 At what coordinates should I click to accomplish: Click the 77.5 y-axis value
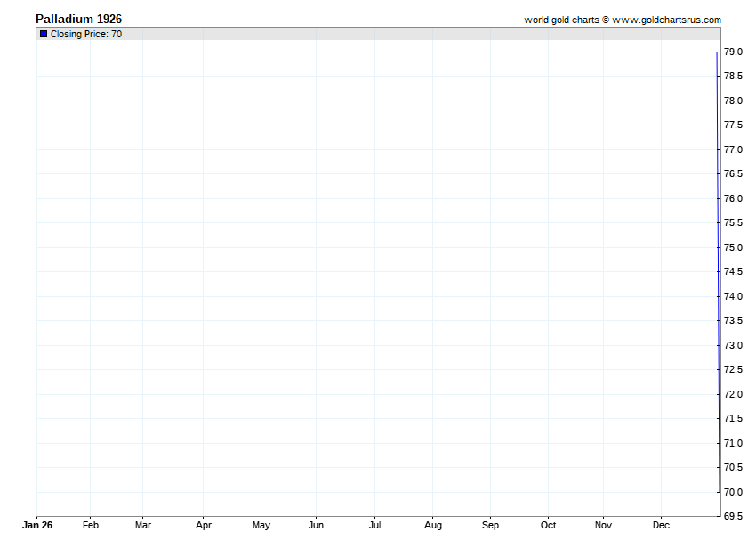click(x=734, y=125)
